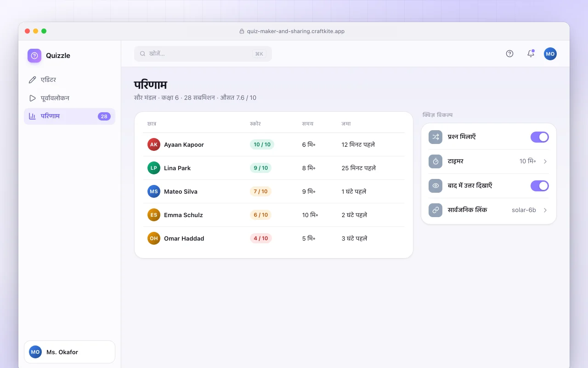588x368 pixels.
Task: Click the link icon beside सार्वजनिक लिंक
Action: click(435, 210)
